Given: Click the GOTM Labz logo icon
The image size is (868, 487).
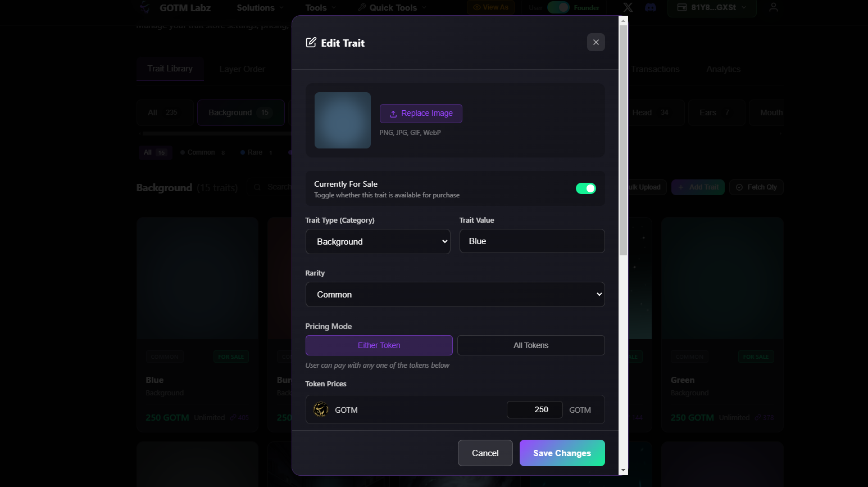Looking at the screenshot, I should coord(145,7).
